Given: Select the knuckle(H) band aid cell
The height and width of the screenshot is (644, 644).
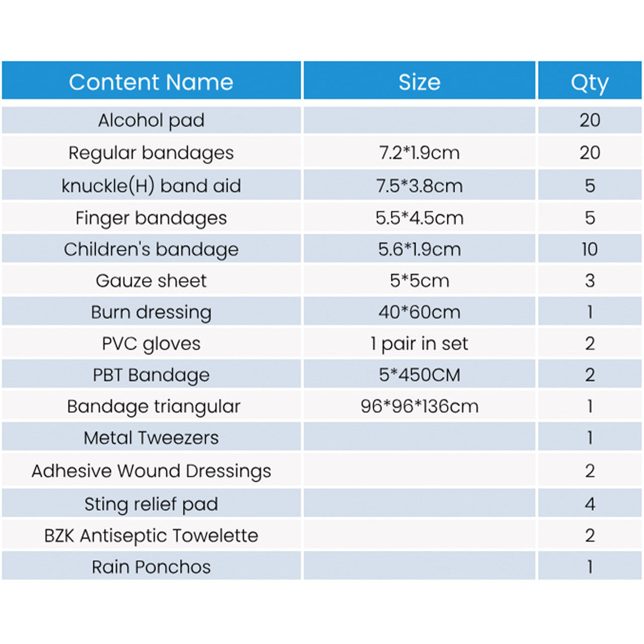Looking at the screenshot, I should (151, 186).
